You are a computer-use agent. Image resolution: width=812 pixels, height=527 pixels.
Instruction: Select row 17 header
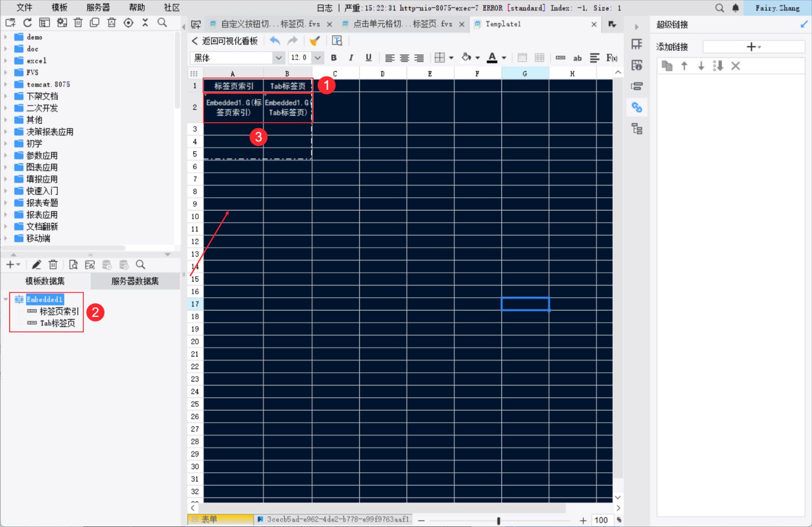coord(195,304)
